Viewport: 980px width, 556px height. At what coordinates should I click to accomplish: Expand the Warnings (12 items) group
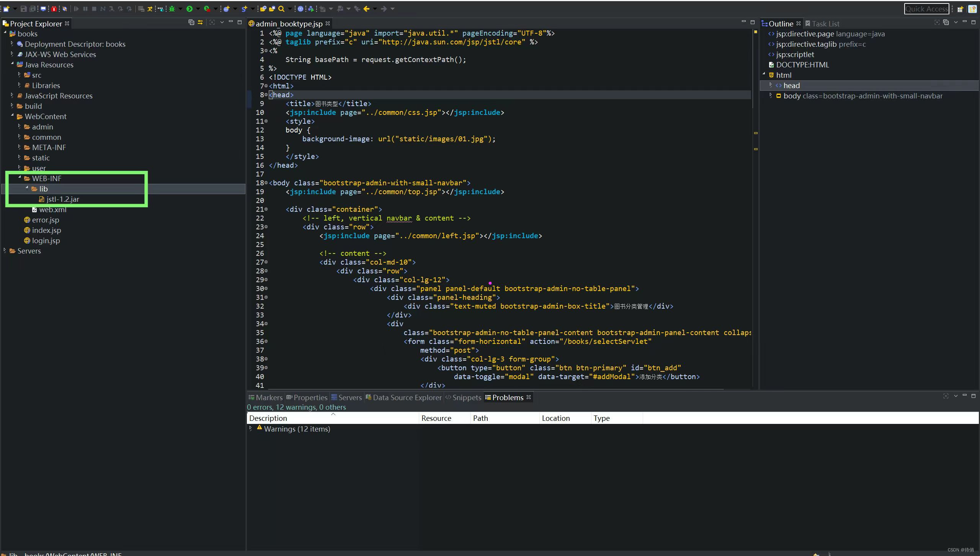[251, 428]
